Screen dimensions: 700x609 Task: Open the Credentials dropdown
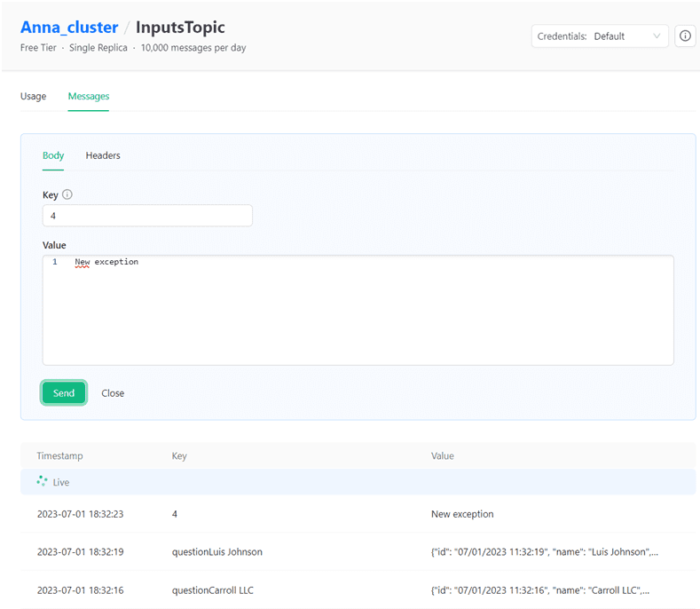pyautogui.click(x=600, y=36)
